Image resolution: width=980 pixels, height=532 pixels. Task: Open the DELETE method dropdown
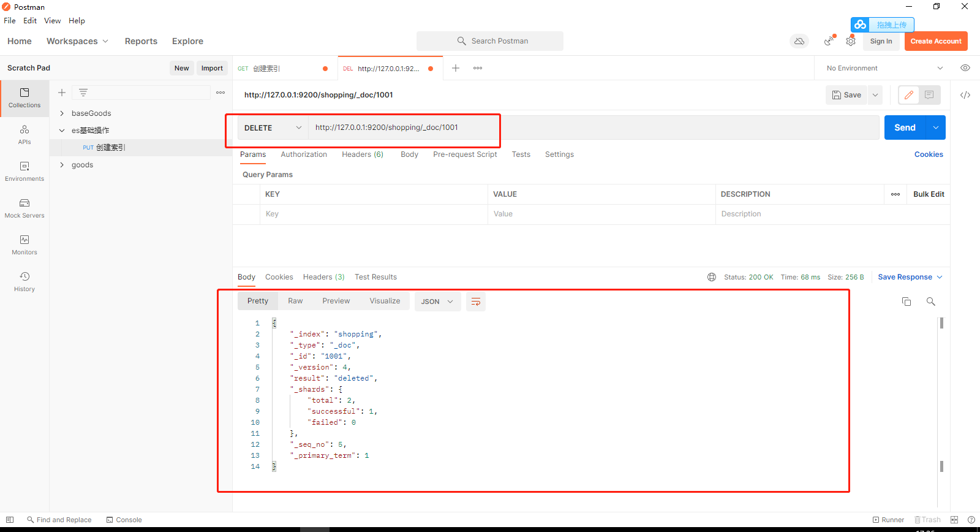click(273, 127)
